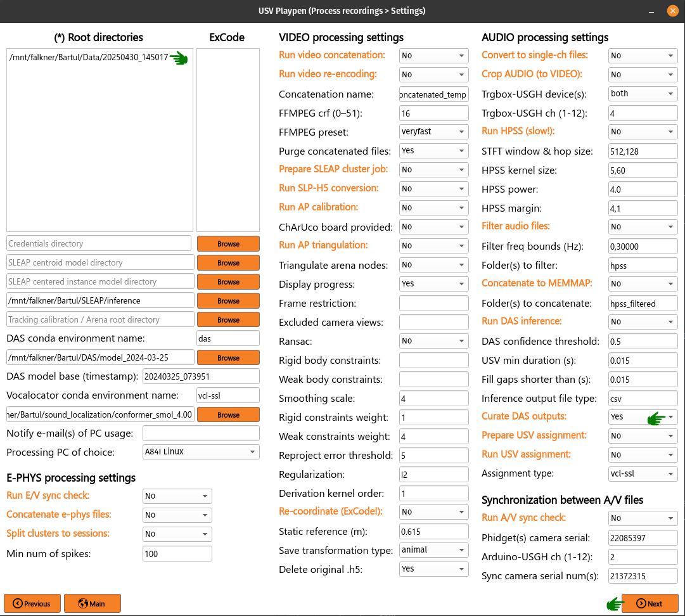
Task: Open Run AP triangulation dropdown
Action: click(433, 245)
